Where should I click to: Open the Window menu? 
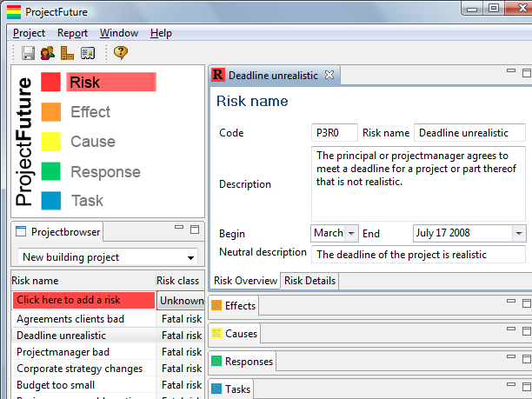(119, 33)
